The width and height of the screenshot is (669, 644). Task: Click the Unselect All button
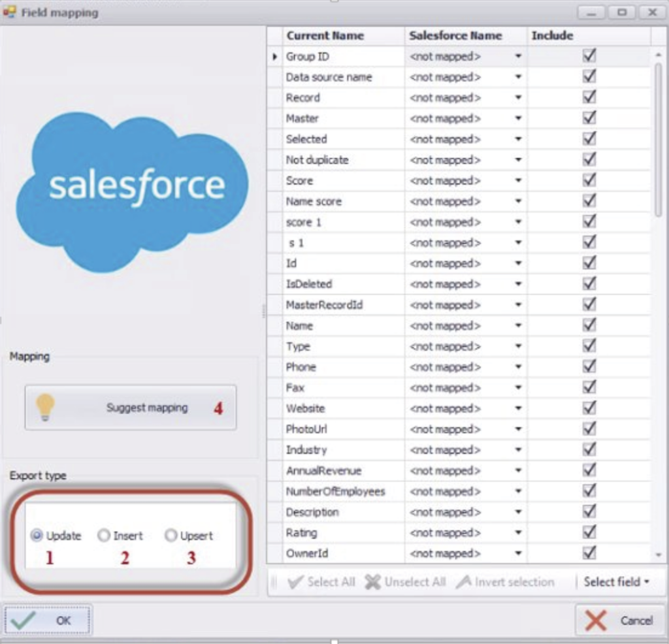tap(406, 582)
